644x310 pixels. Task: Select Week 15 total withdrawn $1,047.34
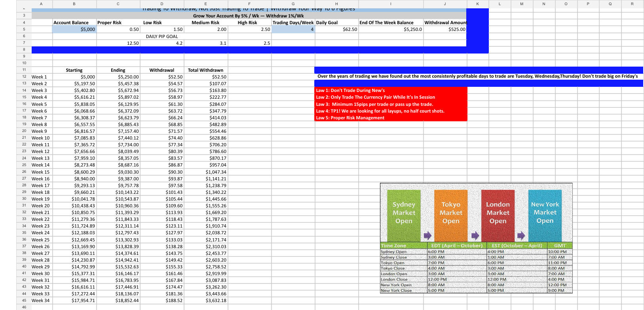pos(205,172)
